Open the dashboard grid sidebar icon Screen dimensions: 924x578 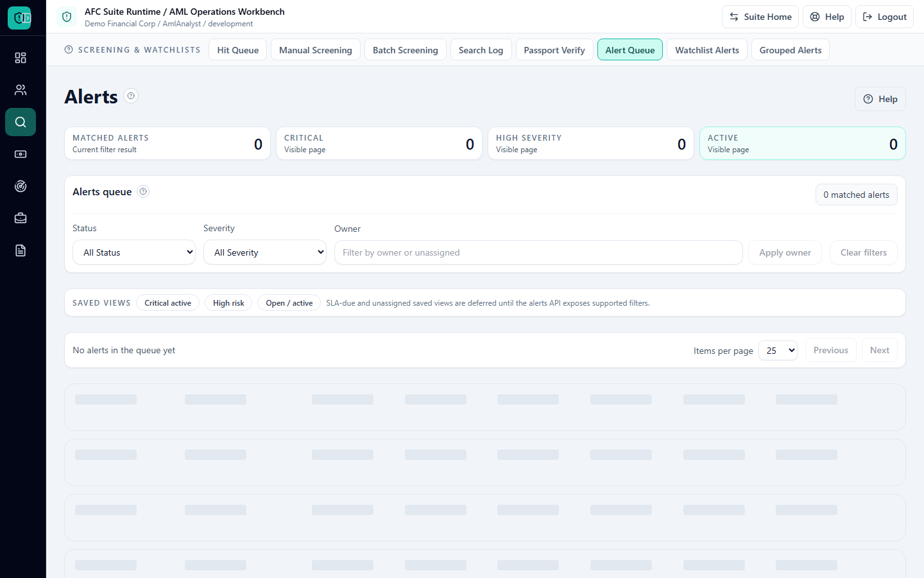[21, 58]
